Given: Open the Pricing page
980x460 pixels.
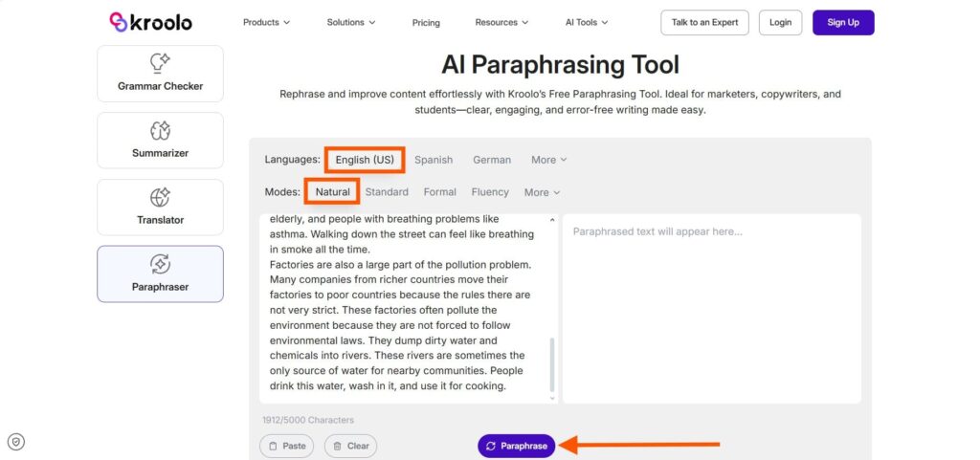Looking at the screenshot, I should [426, 22].
